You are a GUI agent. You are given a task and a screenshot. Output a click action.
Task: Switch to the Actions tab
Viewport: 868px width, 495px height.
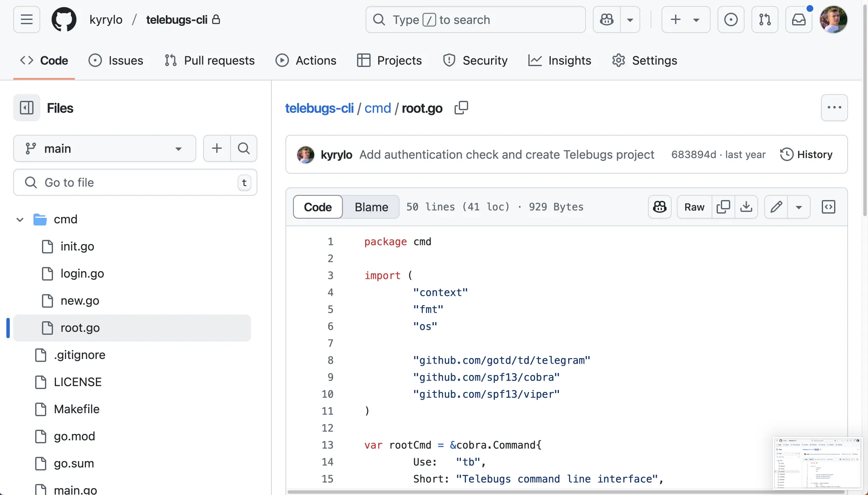[x=306, y=61]
